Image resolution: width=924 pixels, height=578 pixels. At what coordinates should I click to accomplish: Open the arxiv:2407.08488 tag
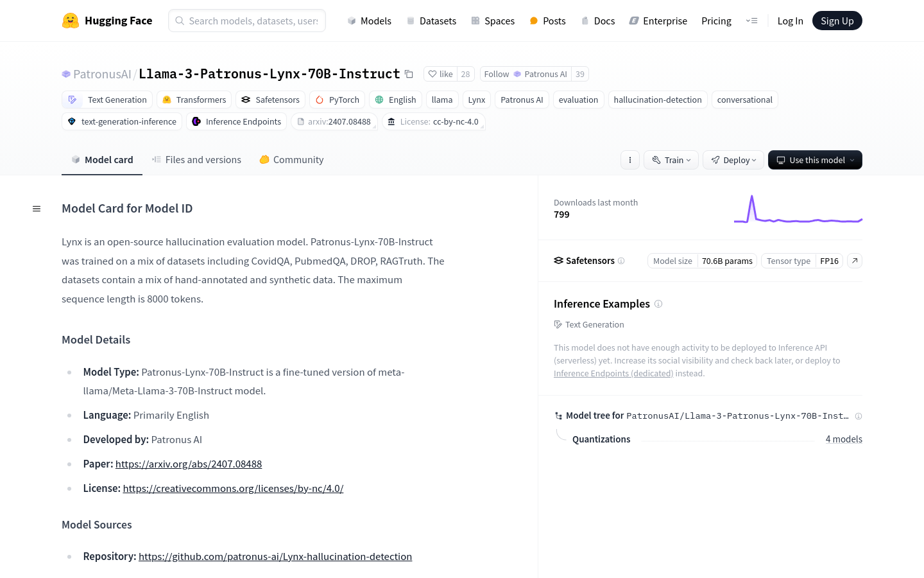pos(334,121)
